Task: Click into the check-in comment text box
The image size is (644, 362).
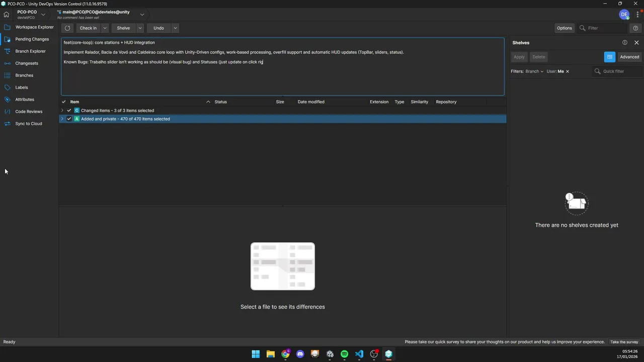Action: coord(283,66)
